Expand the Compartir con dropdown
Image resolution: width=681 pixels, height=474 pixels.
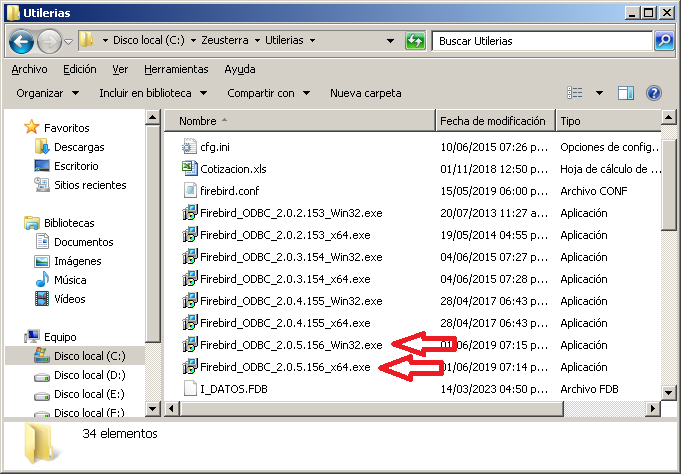[268, 93]
